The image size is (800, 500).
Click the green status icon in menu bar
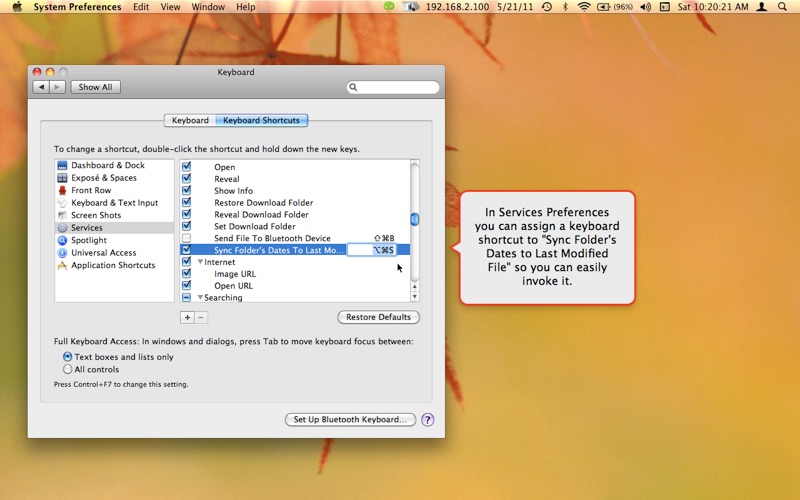click(x=389, y=7)
